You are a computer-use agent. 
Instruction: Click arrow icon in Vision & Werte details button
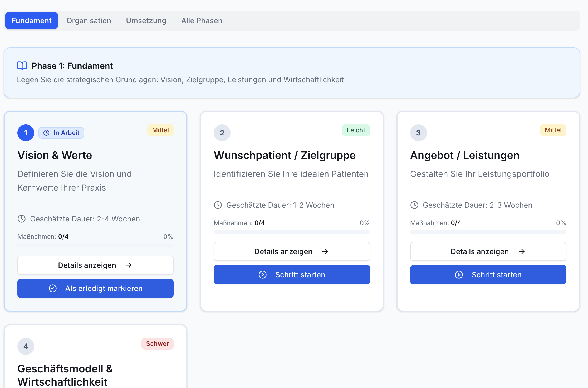point(129,265)
